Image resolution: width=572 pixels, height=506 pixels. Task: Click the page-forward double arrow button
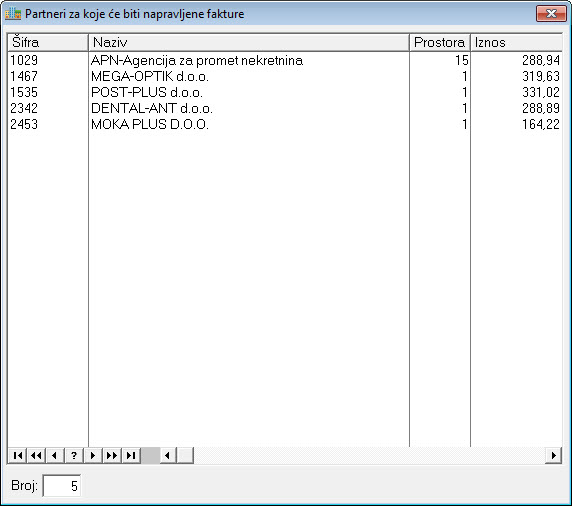[x=112, y=455]
